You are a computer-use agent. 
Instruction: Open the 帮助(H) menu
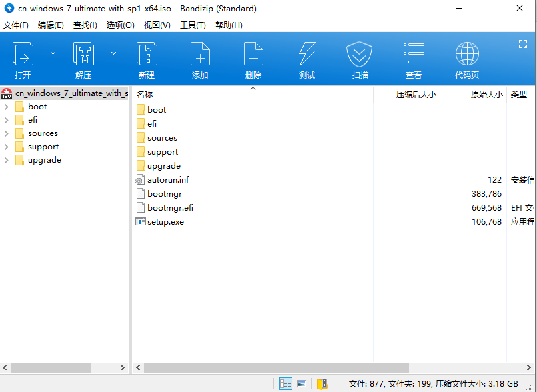pyautogui.click(x=229, y=25)
